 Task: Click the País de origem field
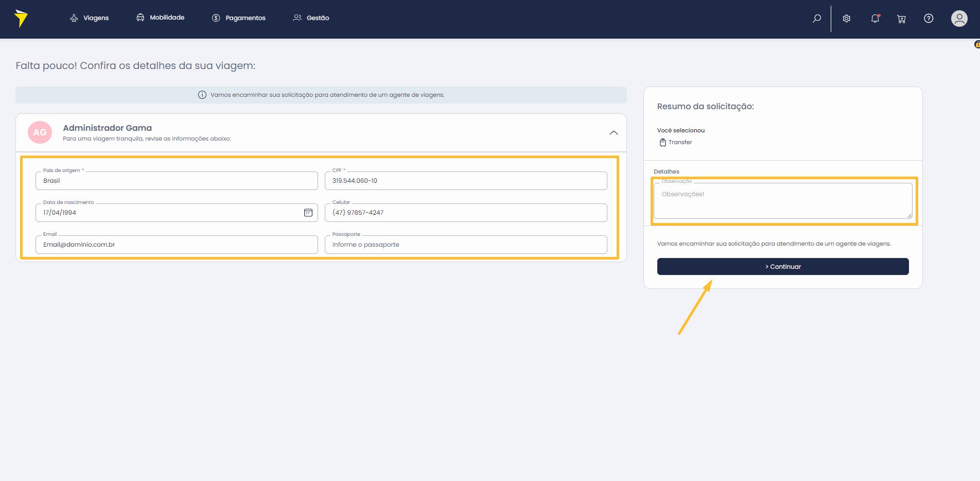[177, 181]
